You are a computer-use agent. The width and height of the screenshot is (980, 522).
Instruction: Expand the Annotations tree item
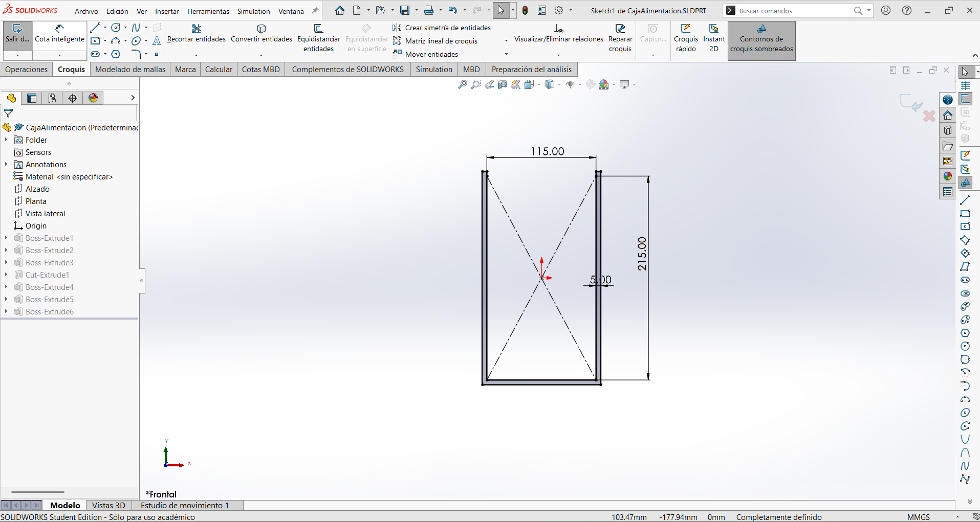[x=6, y=164]
